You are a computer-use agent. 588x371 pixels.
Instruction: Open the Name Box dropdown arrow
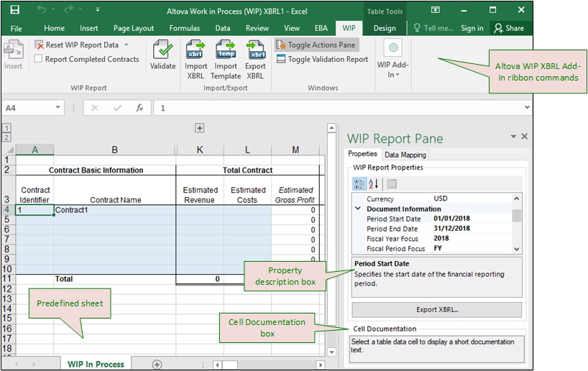point(58,108)
